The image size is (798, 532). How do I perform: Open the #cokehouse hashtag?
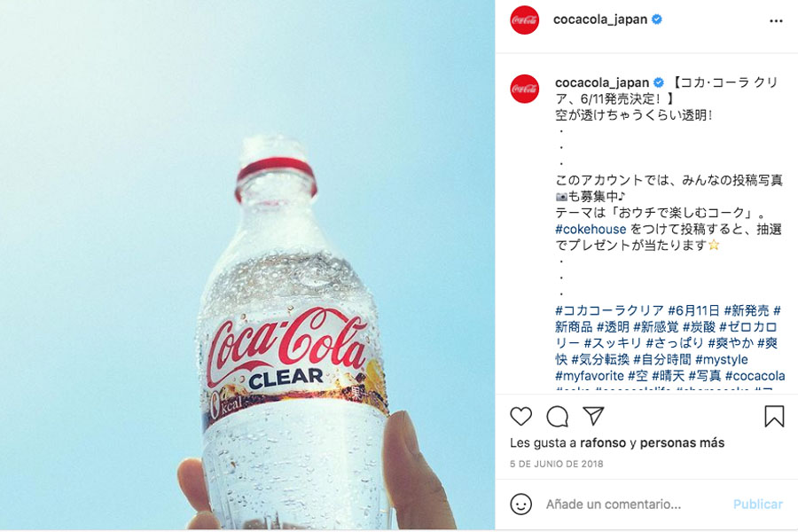pyautogui.click(x=591, y=229)
